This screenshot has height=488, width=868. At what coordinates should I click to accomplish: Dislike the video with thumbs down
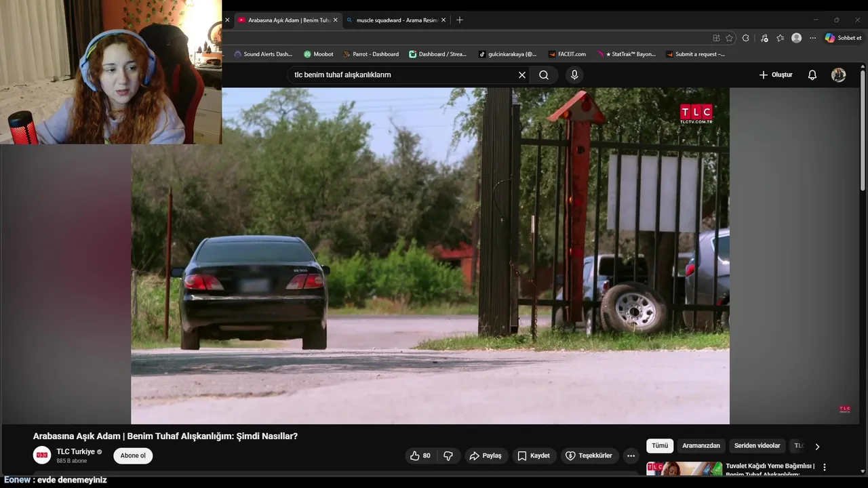pos(448,455)
